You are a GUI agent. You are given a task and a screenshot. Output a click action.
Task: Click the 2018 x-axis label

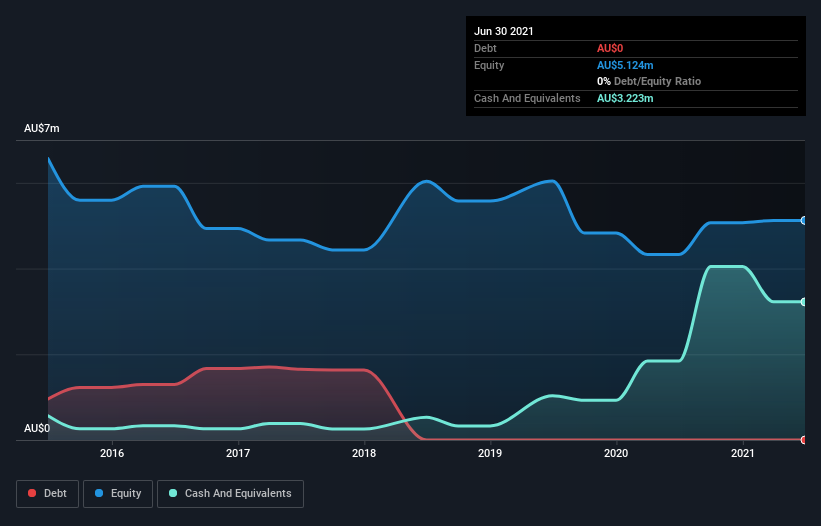364,453
